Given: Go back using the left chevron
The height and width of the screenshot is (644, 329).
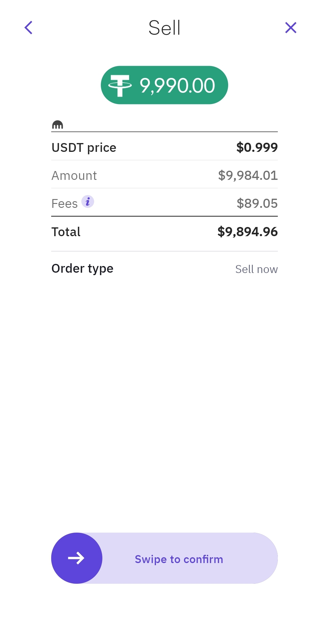Looking at the screenshot, I should tap(29, 28).
